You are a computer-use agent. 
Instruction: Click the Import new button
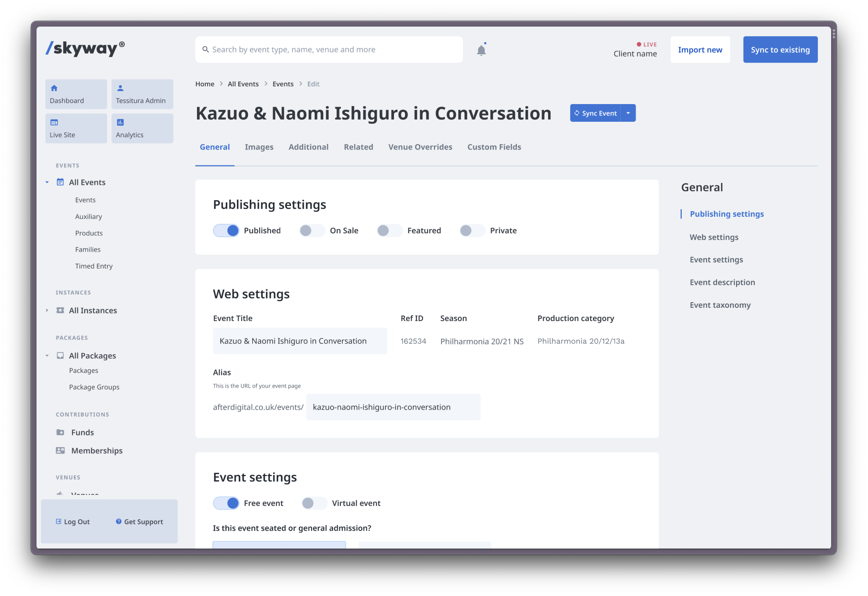(x=701, y=49)
